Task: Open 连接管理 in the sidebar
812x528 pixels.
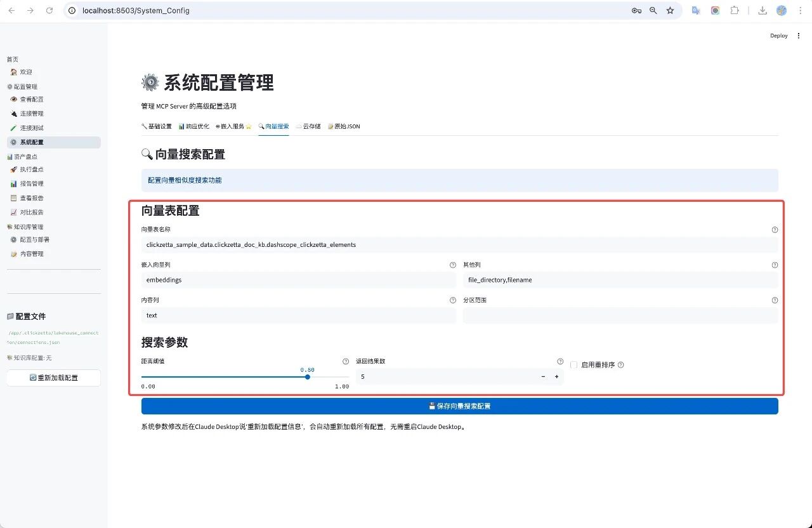Action: pyautogui.click(x=32, y=114)
